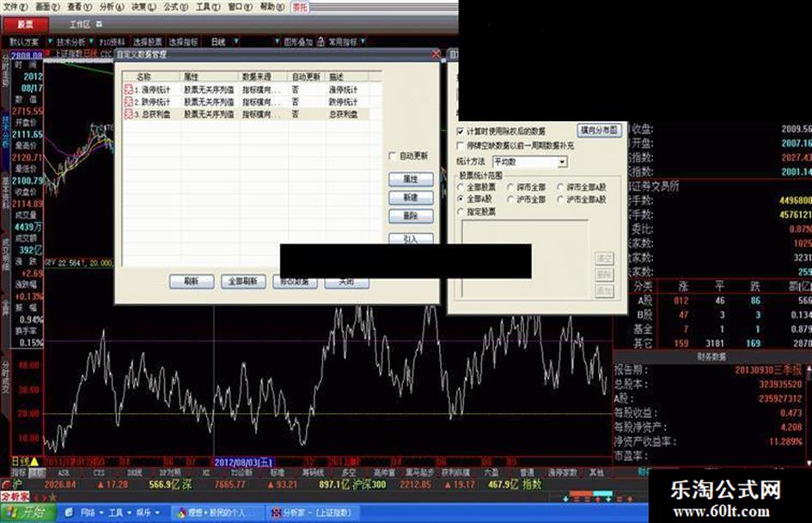Click the 删除 button under 新建
The width and height of the screenshot is (812, 523).
point(411,216)
